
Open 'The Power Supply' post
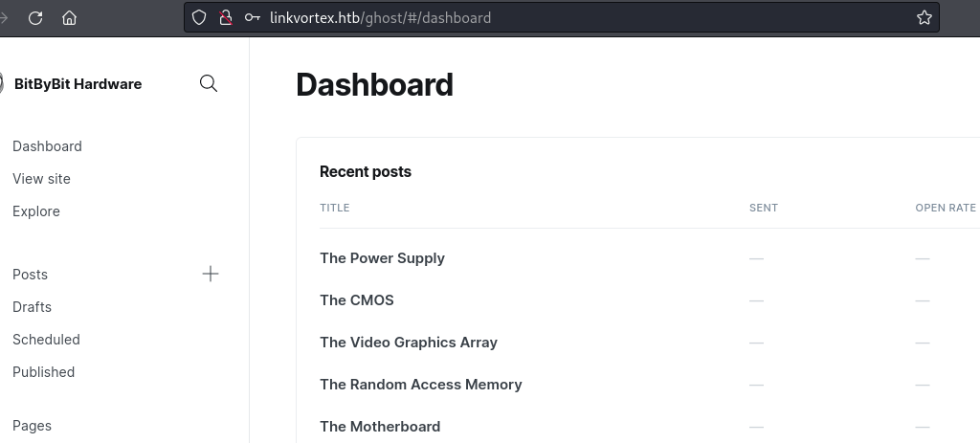point(382,258)
